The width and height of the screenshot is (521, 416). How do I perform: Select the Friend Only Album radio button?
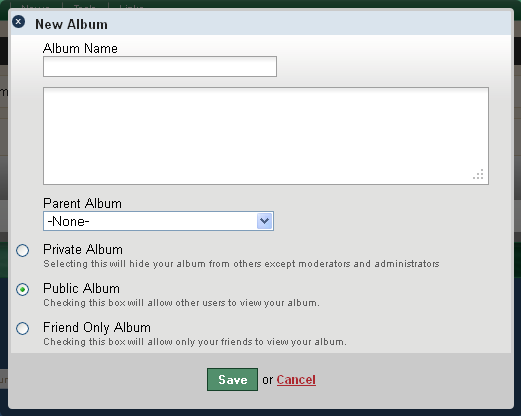click(x=23, y=328)
